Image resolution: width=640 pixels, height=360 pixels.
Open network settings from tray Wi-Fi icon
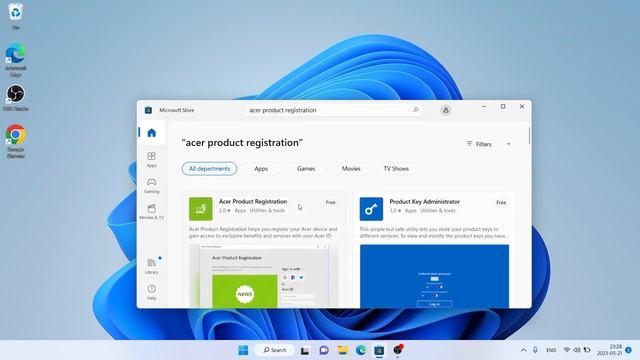567,350
